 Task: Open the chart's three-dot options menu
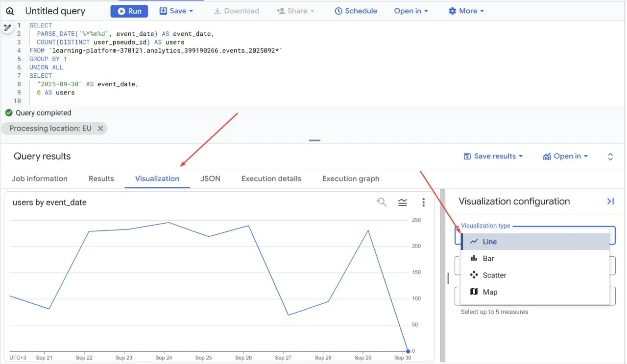pos(423,202)
